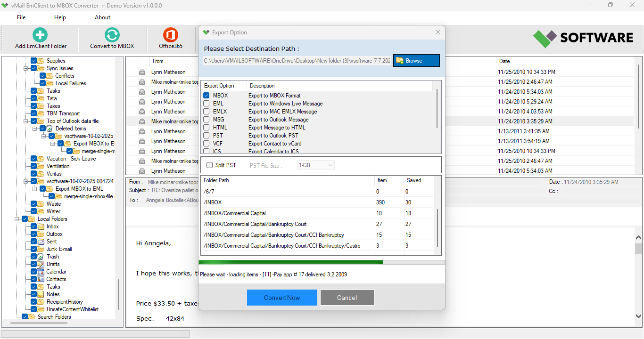Cancel the export dialog
The width and height of the screenshot is (644, 339).
pyautogui.click(x=347, y=298)
